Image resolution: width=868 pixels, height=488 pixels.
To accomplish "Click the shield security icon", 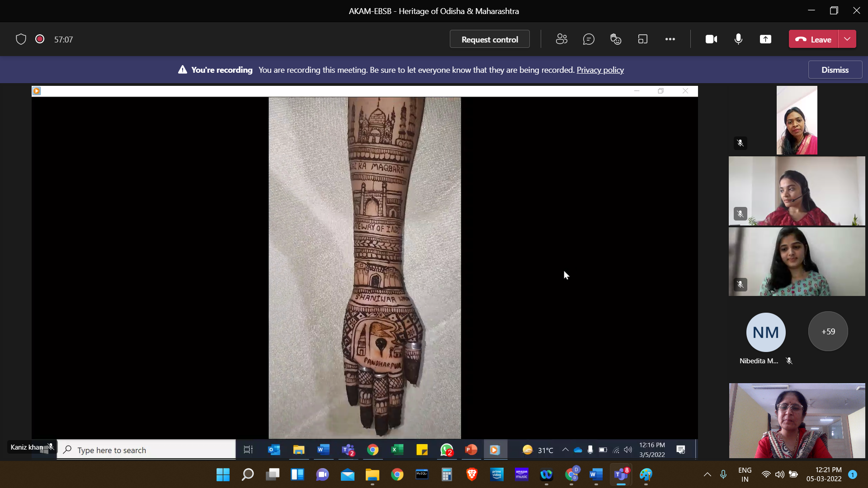I will point(21,39).
